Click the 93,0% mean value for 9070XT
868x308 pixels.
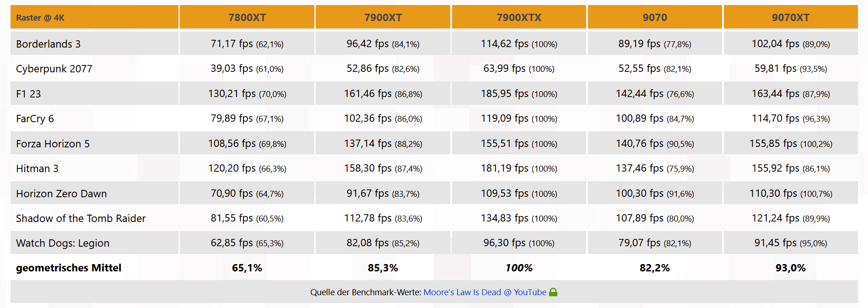[791, 268]
